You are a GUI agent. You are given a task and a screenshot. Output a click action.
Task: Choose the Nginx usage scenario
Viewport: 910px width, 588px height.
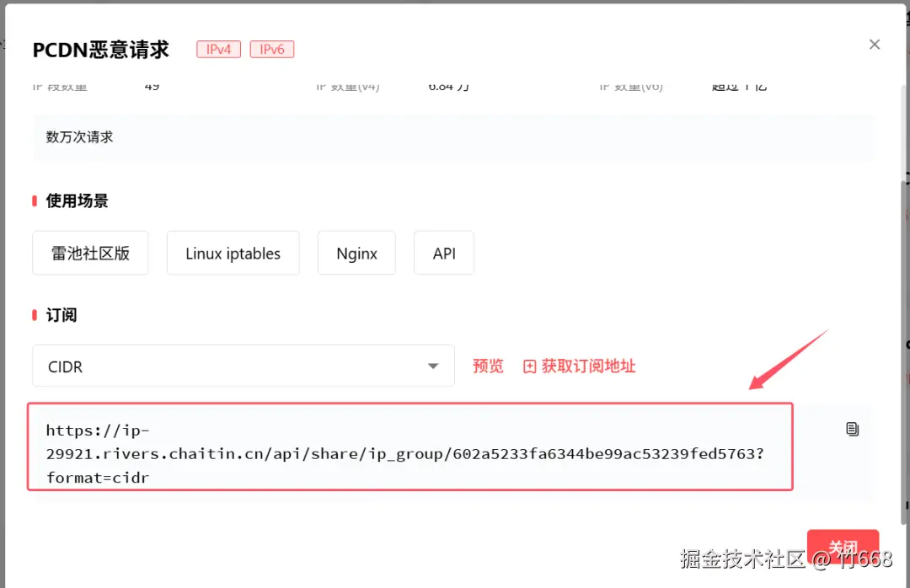(x=356, y=253)
